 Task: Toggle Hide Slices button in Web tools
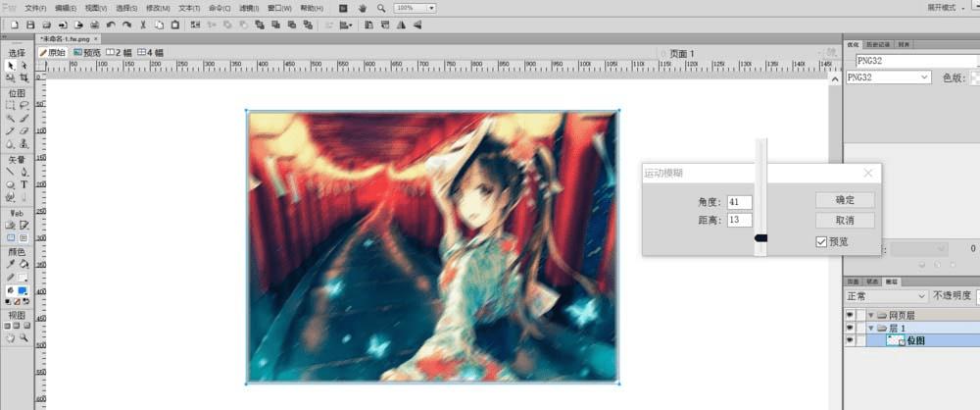[10, 238]
